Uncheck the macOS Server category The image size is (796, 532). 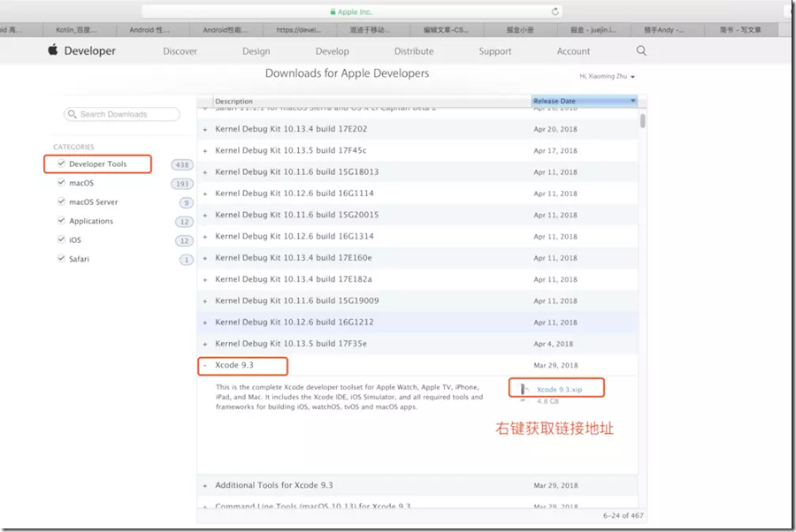[61, 201]
